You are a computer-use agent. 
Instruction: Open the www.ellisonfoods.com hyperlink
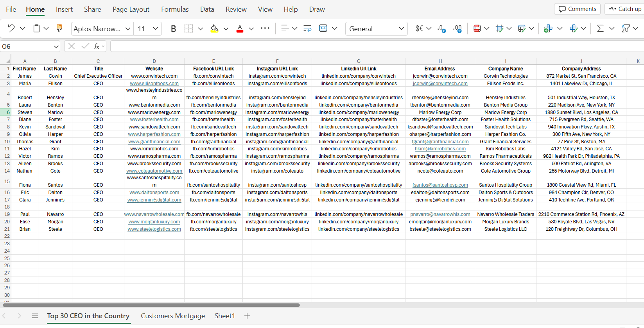pos(154,84)
